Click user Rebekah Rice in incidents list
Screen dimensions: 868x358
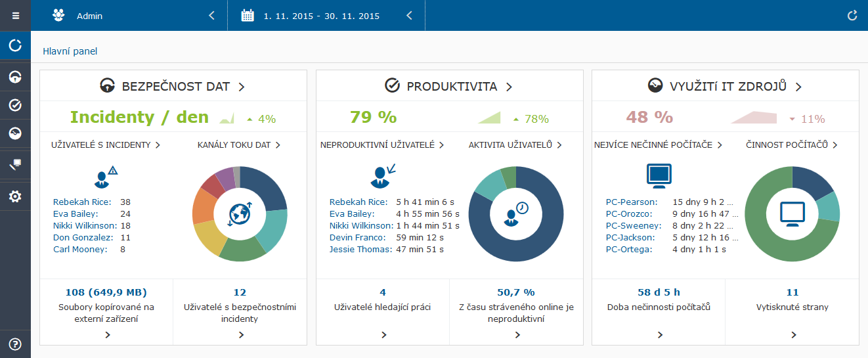pos(82,202)
